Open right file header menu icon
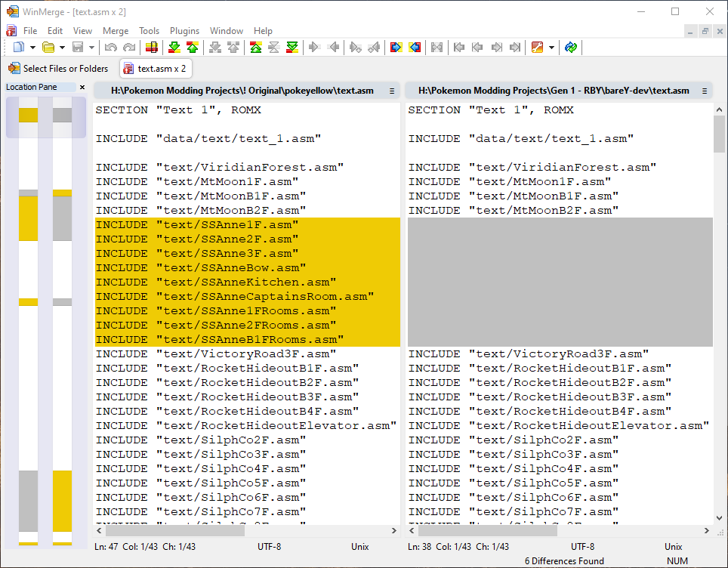This screenshot has width=728, height=568. click(x=705, y=91)
